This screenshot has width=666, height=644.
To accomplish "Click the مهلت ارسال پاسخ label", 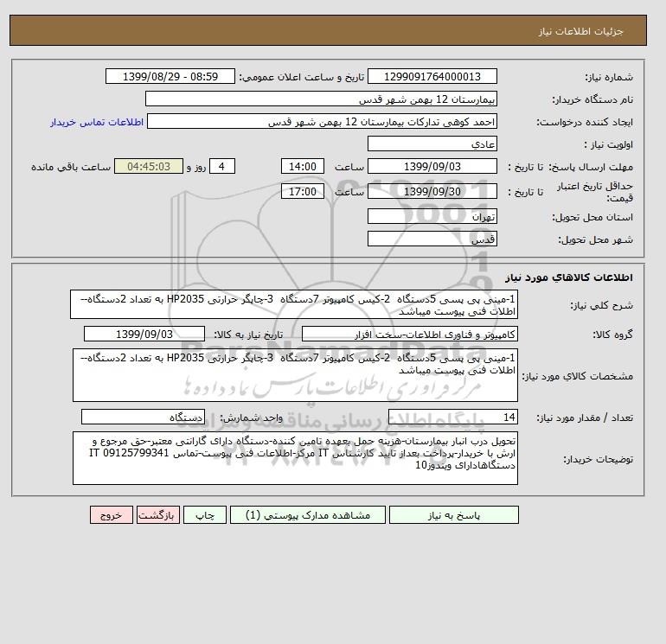I will pyautogui.click(x=591, y=167).
